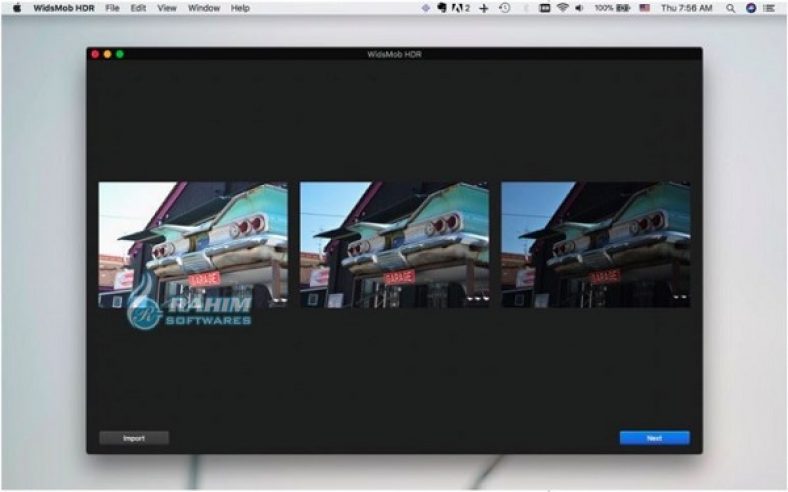The image size is (788, 492).
Task: Open Spotlight search magnifier icon
Action: tap(731, 8)
